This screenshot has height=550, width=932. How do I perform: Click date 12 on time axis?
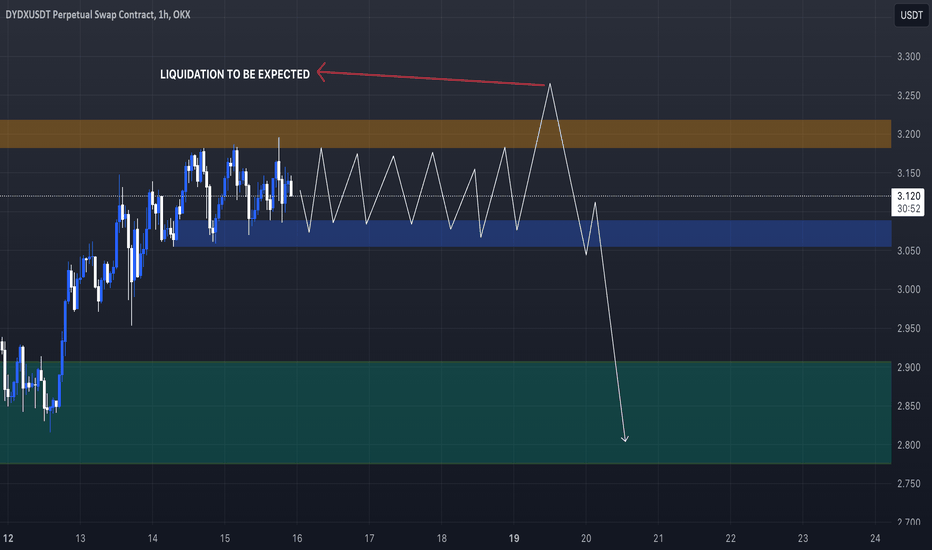click(x=8, y=538)
